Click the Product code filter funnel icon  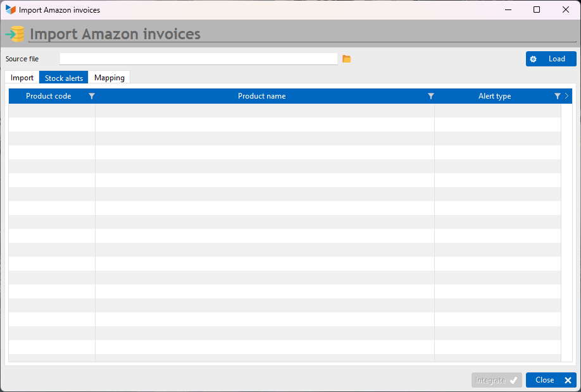[x=92, y=96]
